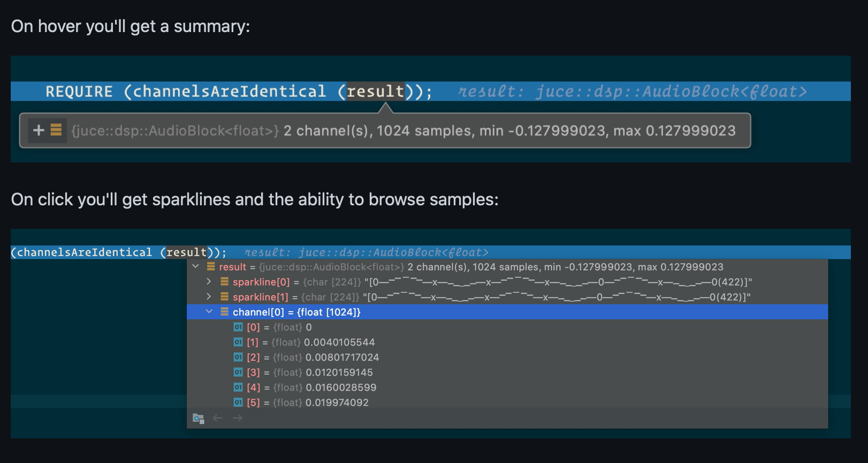
Task: Click the REQUIRE keyword in top code line
Action: coord(79,91)
